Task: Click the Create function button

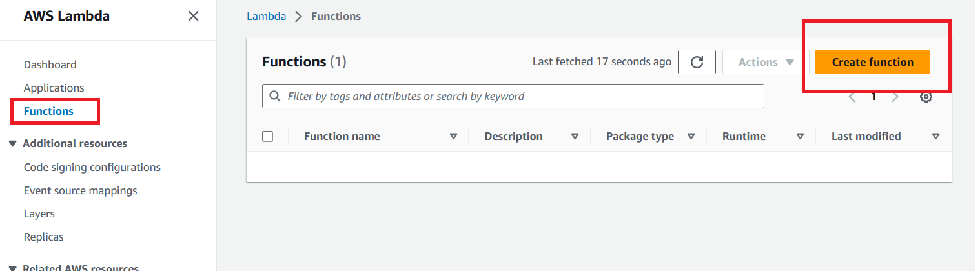Action: point(872,62)
